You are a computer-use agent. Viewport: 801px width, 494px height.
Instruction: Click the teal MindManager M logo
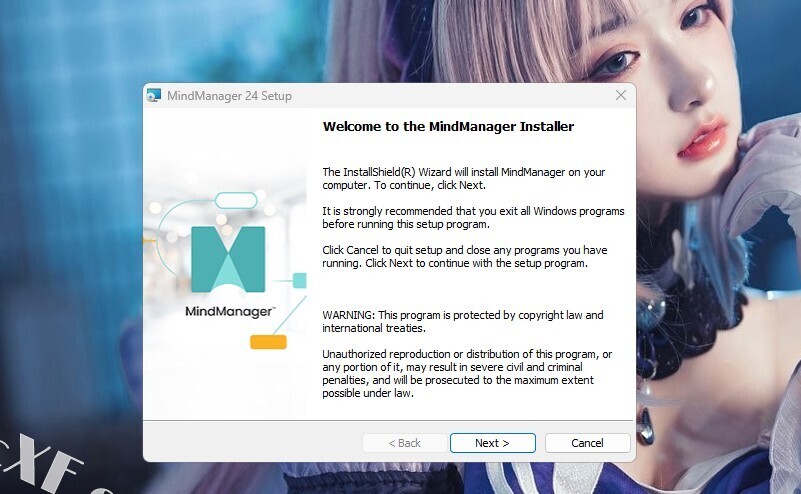pyautogui.click(x=228, y=259)
